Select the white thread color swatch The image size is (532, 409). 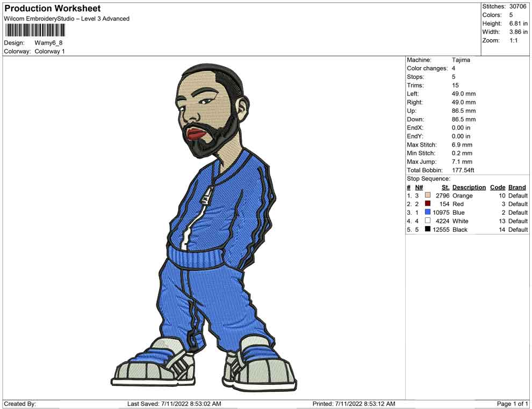click(x=428, y=221)
